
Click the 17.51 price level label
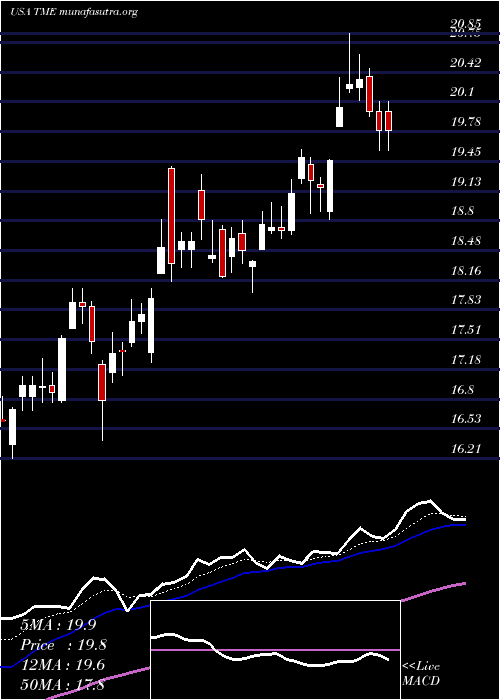pyautogui.click(x=466, y=329)
